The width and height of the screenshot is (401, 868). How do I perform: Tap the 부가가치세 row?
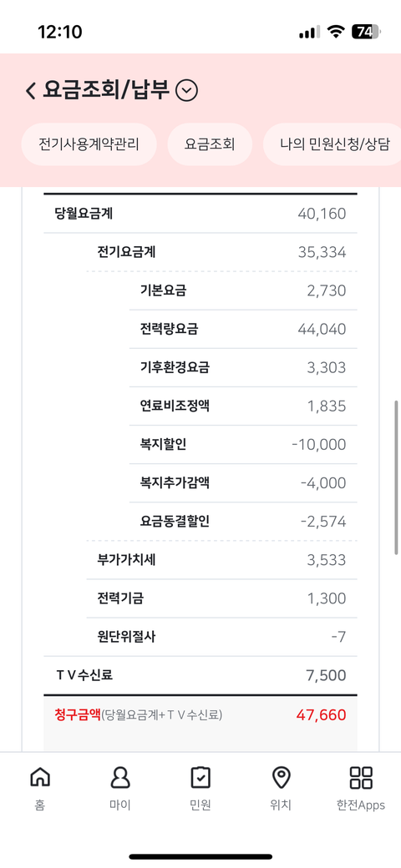221,560
